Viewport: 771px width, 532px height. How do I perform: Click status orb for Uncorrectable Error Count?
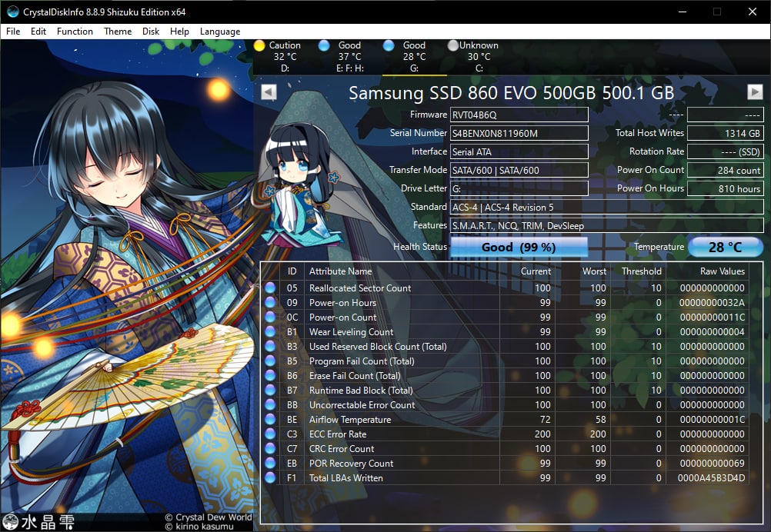tap(270, 405)
